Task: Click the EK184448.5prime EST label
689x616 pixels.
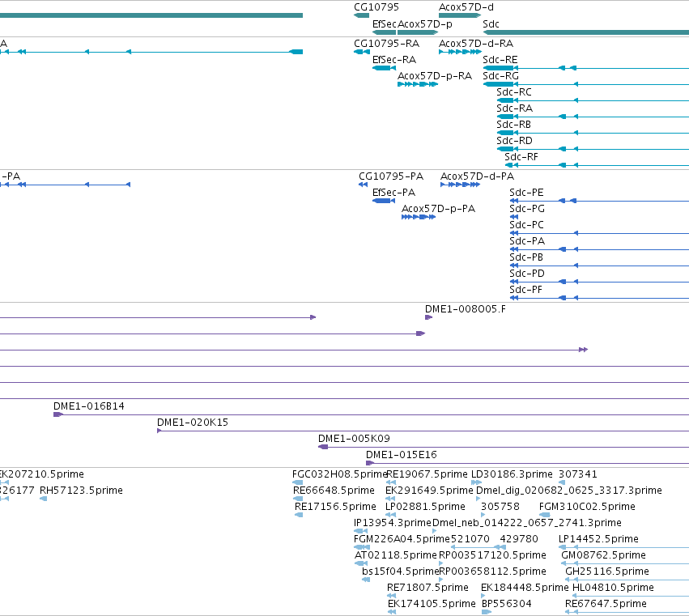Action: click(525, 588)
